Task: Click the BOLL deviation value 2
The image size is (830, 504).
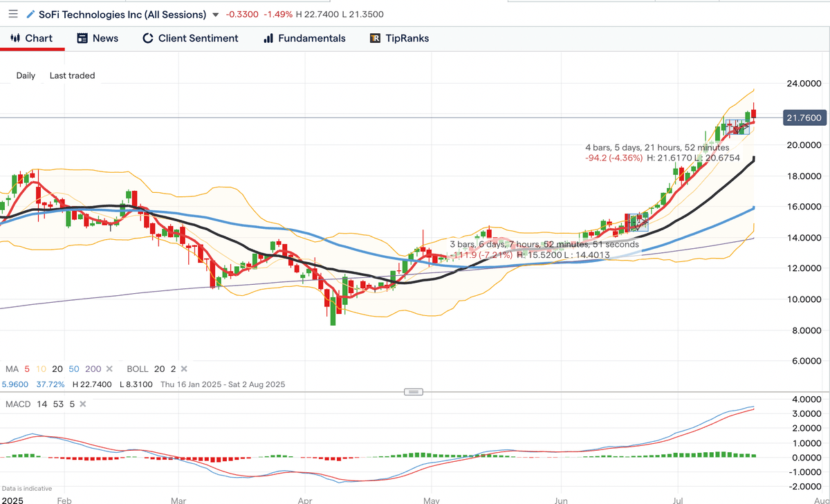Action: (173, 369)
